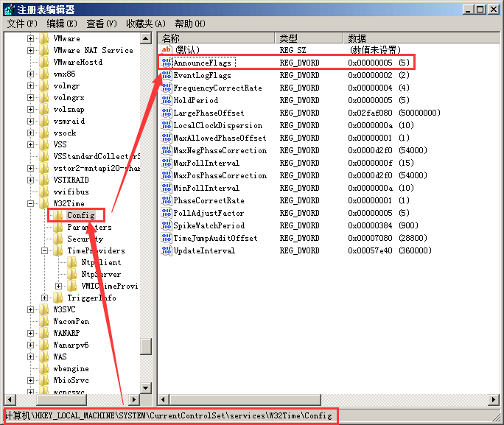Expand the VMICTimeProvider tree node
This screenshot has height=425, width=504.
[x=59, y=286]
